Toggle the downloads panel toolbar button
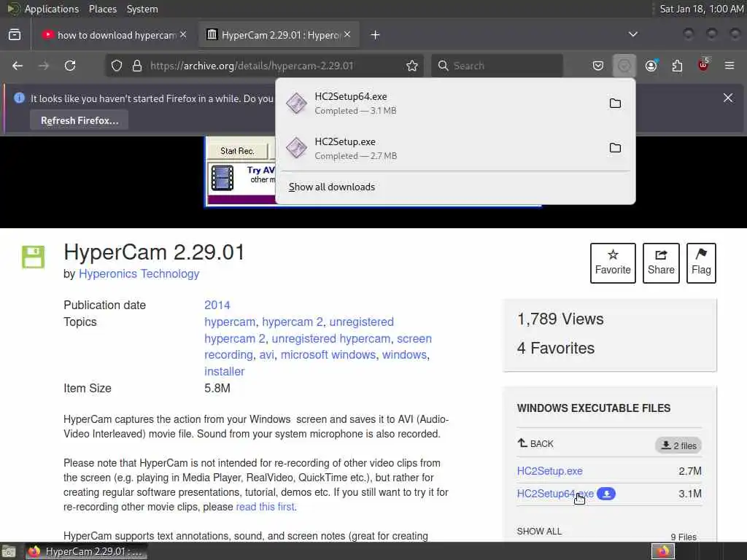The width and height of the screenshot is (747, 560). point(624,66)
